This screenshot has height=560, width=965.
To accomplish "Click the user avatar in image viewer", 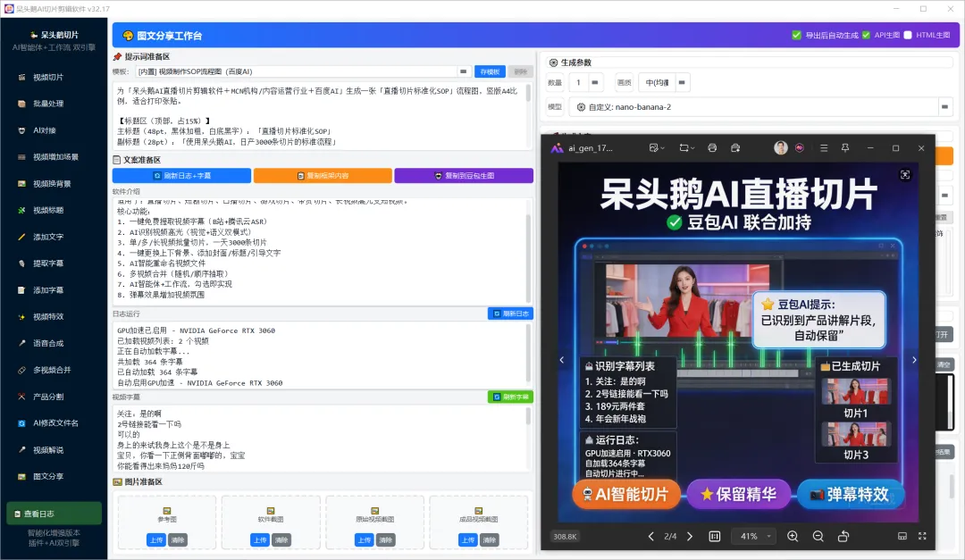I will 780,148.
